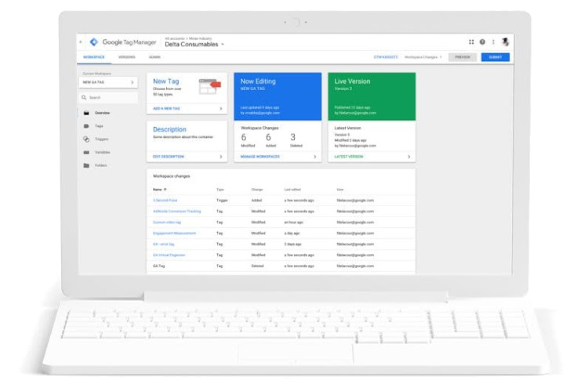Open the 3-Second Pulse trigger link

click(165, 201)
